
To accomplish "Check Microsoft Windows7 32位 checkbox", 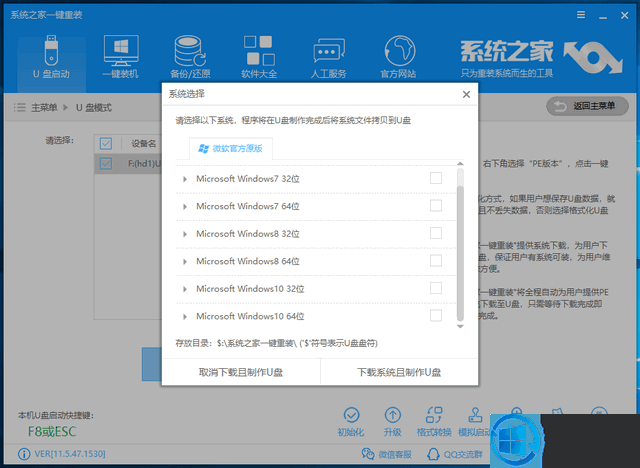I will (436, 178).
